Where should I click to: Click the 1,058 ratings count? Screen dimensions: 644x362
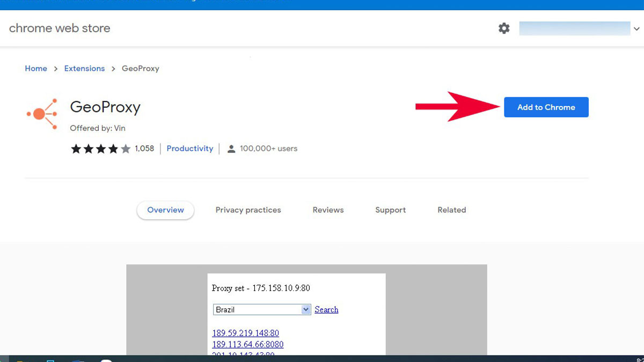144,149
